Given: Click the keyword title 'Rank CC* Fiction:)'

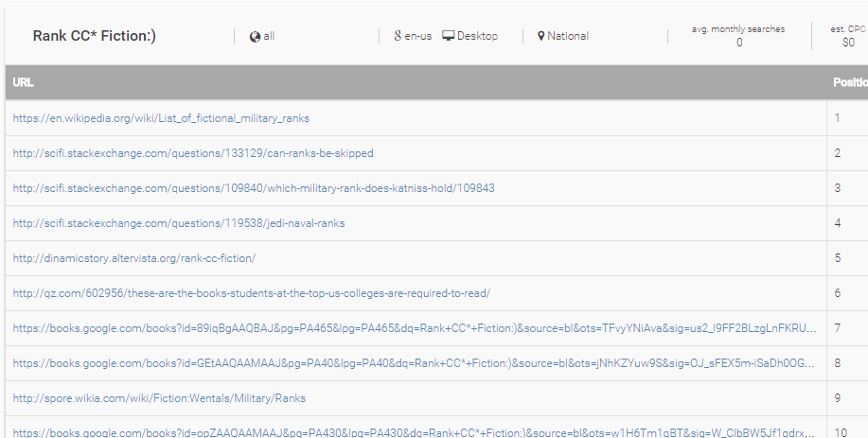Looking at the screenshot, I should point(95,36).
